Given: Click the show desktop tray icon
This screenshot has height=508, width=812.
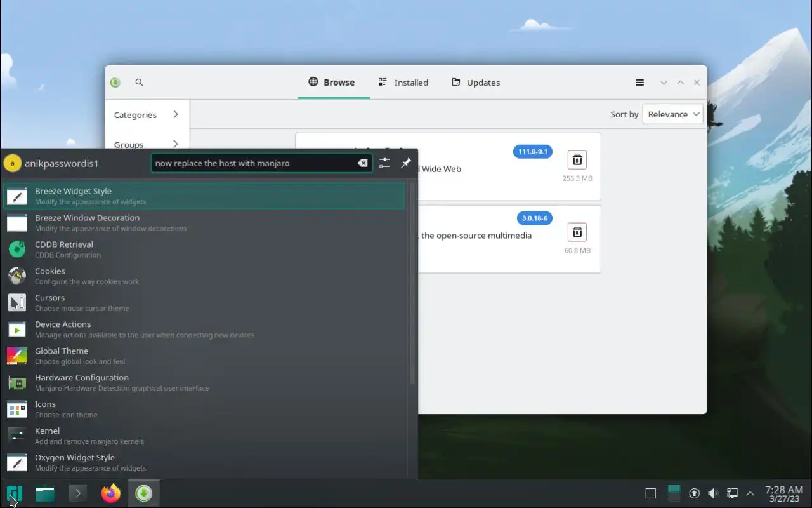Looking at the screenshot, I should pos(650,493).
